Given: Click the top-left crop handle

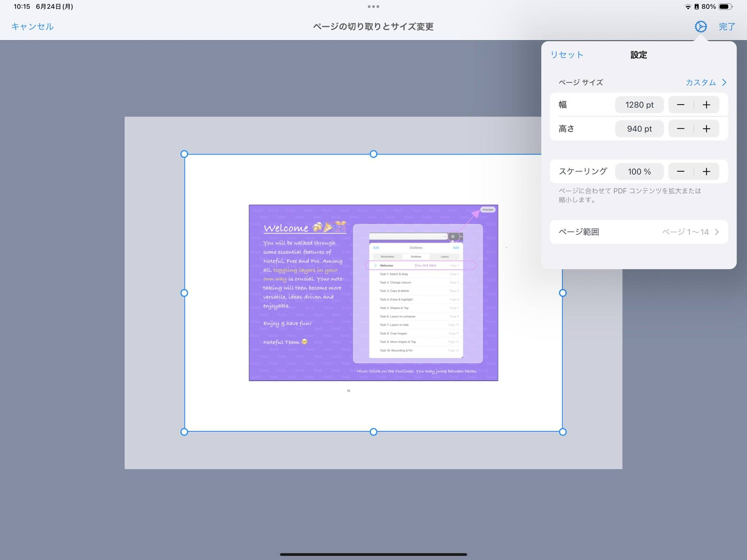Looking at the screenshot, I should point(184,154).
